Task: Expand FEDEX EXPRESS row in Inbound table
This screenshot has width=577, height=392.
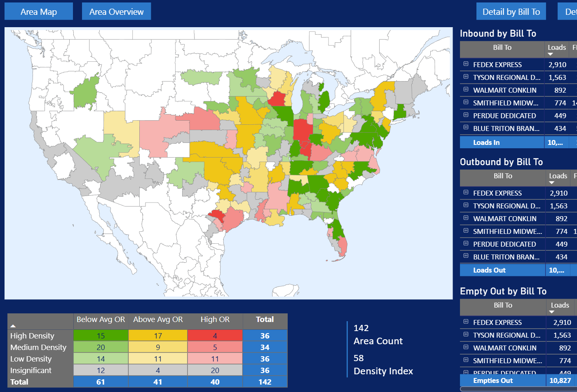Action: tap(466, 64)
